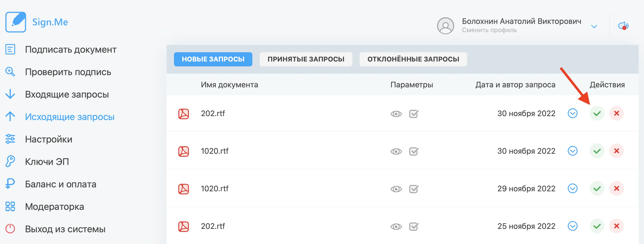Screen dimensions: 644x244
Task: Toggle the eye icon for 1020.rtf dated 30 ноября
Action: [x=396, y=151]
